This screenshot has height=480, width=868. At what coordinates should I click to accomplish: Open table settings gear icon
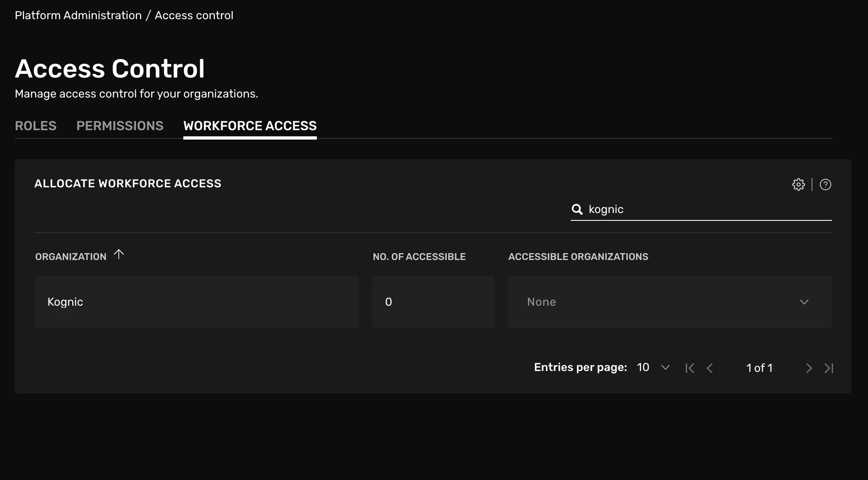(x=799, y=184)
